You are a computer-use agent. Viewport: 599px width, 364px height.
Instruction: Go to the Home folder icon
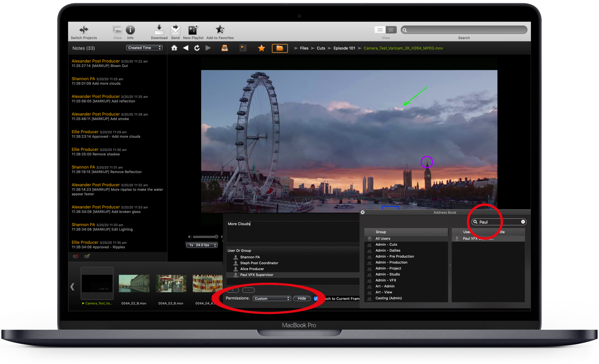point(174,48)
